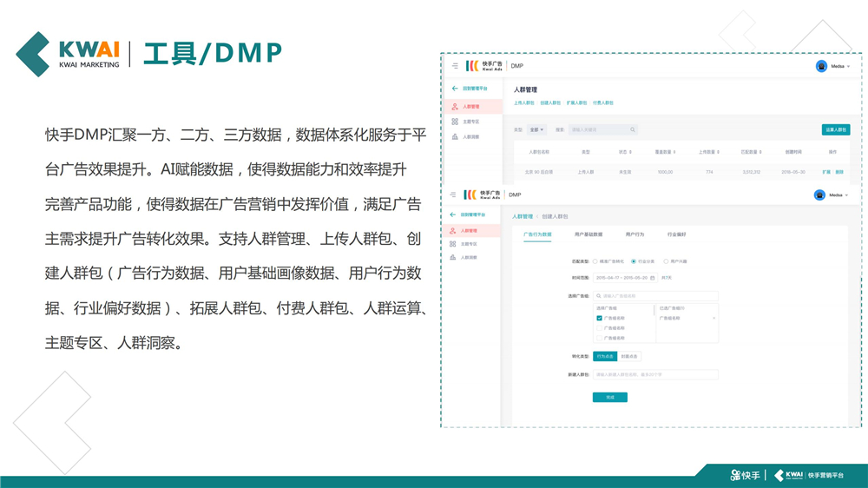Click 人群管理 person icon in lower sidebar
The width and height of the screenshot is (868, 488).
click(453, 230)
